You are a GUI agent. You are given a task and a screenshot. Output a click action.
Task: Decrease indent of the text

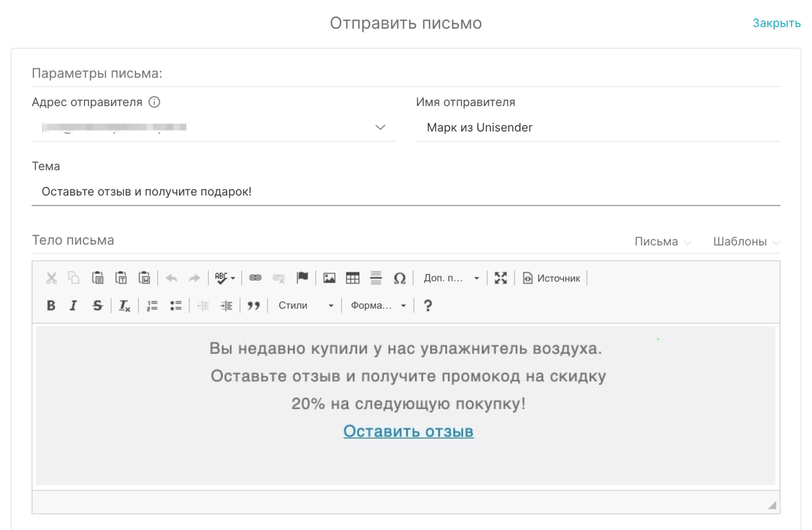pyautogui.click(x=203, y=305)
